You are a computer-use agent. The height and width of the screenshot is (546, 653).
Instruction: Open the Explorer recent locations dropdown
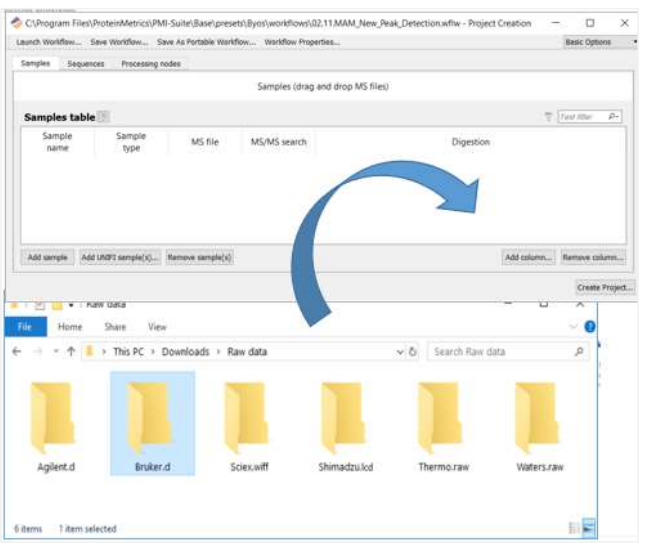pyautogui.click(x=56, y=352)
